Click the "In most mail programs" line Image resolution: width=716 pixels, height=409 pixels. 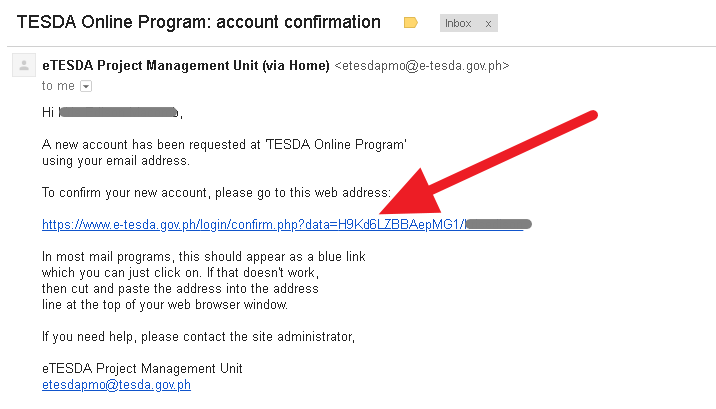tap(204, 257)
